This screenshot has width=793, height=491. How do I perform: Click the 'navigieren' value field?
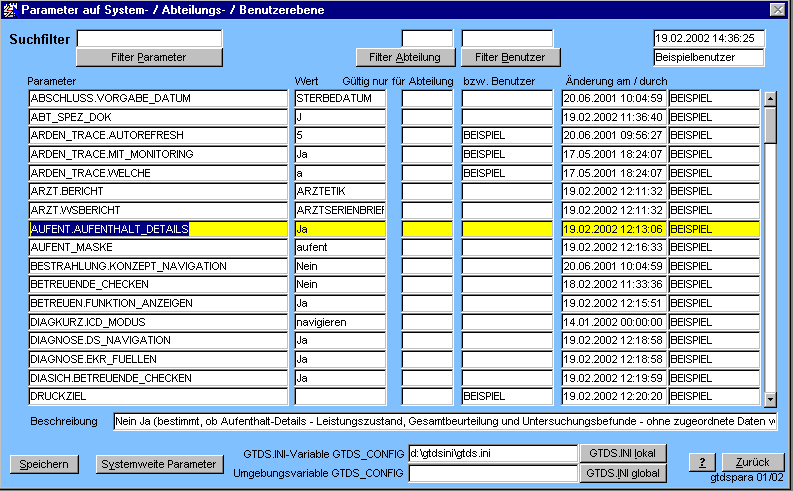[x=340, y=323]
